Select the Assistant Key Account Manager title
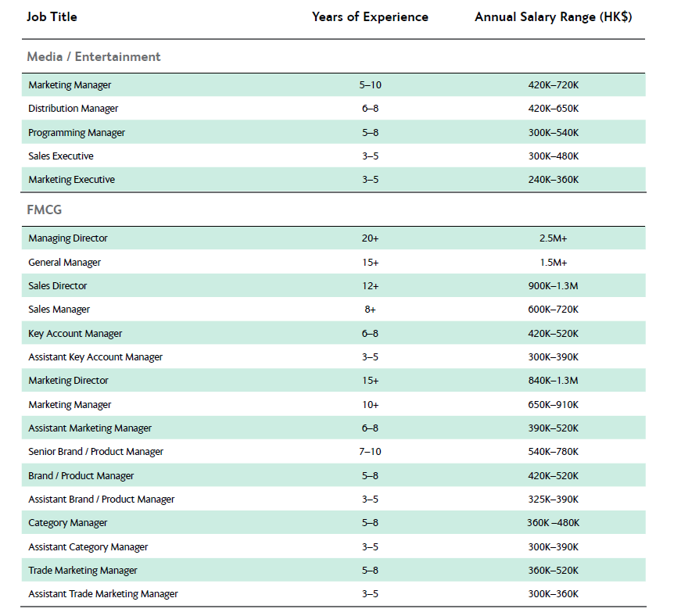 pos(95,357)
